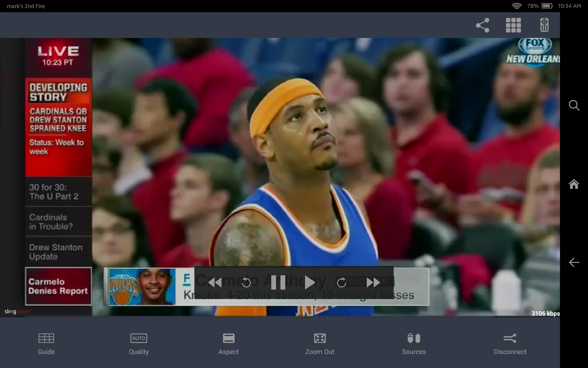Tap the system back arrow
The width and height of the screenshot is (588, 368).
[574, 262]
